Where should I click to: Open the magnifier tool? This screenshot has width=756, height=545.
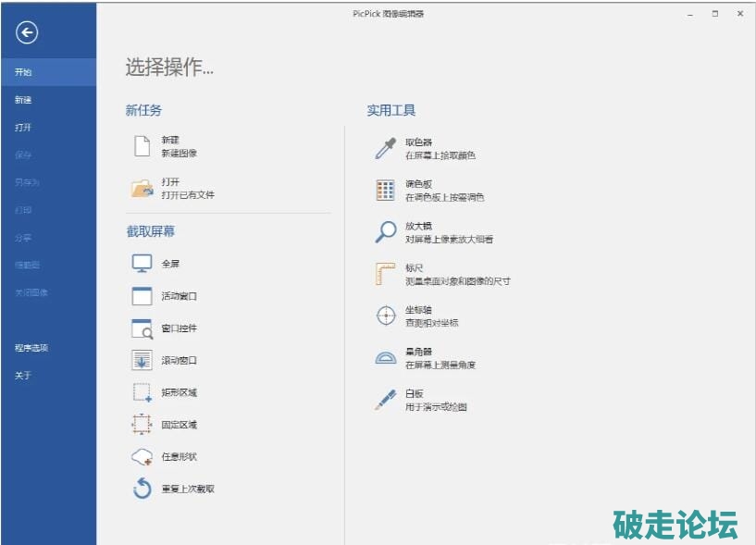coord(385,232)
